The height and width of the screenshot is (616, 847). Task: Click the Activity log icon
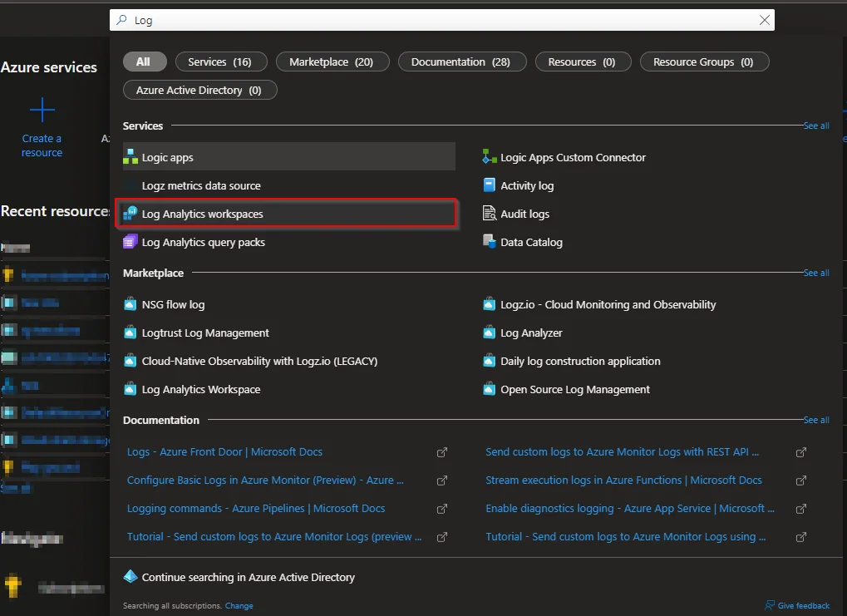(x=490, y=185)
